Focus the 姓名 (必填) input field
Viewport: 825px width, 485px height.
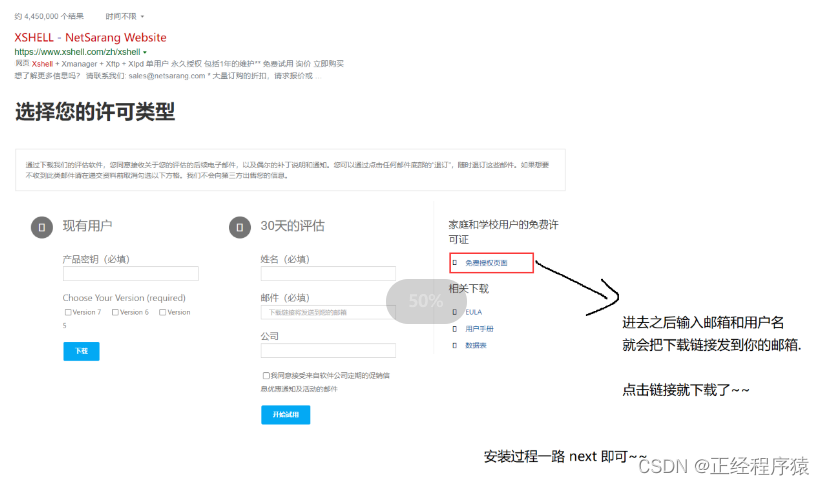pyautogui.click(x=328, y=274)
